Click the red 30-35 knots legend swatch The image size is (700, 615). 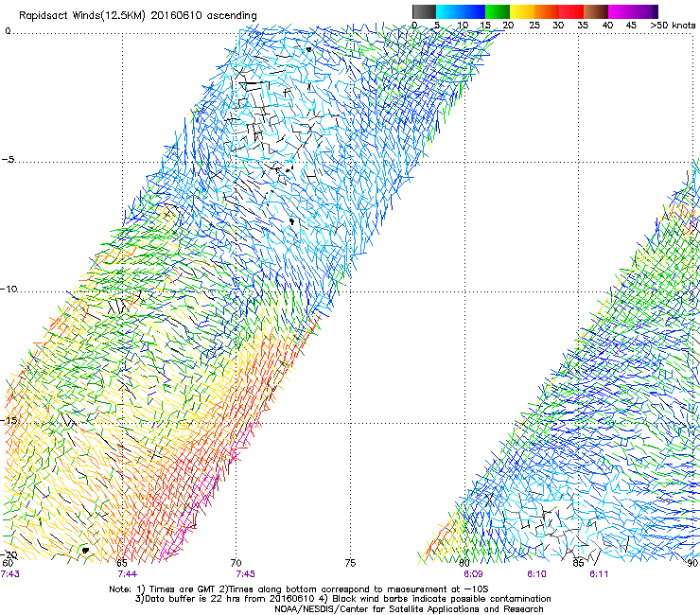tap(571, 11)
